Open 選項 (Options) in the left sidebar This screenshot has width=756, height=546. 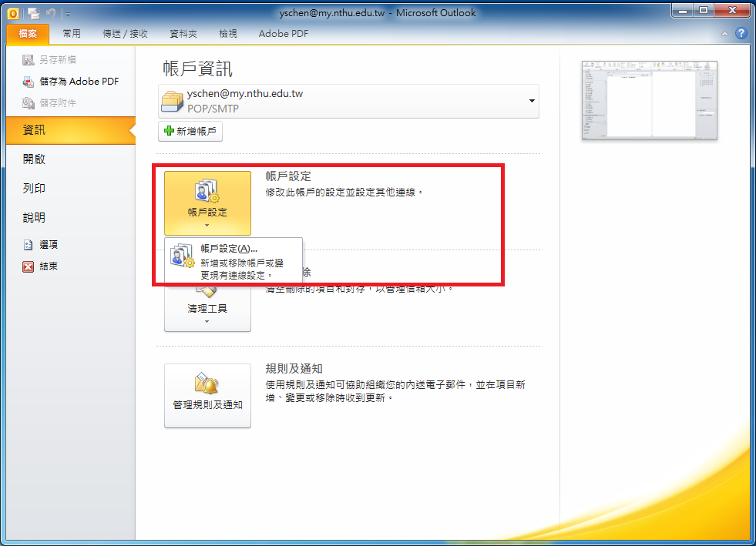coord(48,244)
